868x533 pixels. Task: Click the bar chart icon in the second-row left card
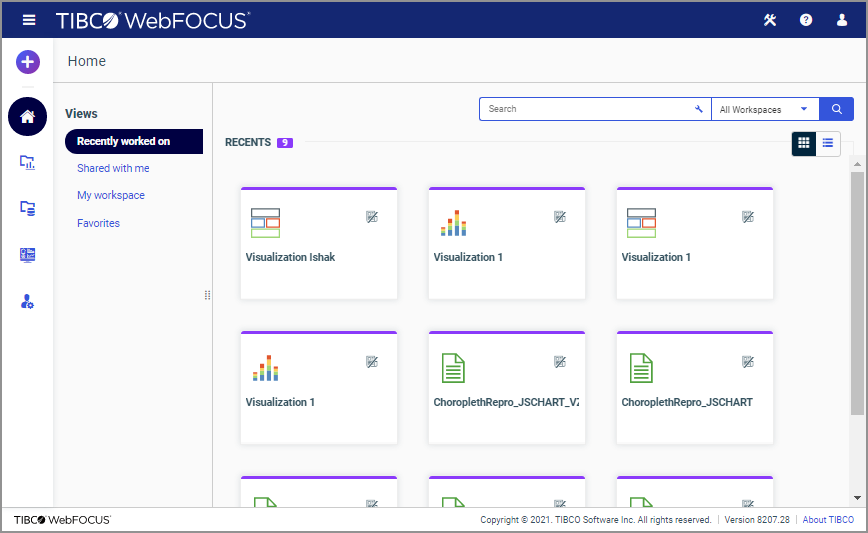[266, 368]
